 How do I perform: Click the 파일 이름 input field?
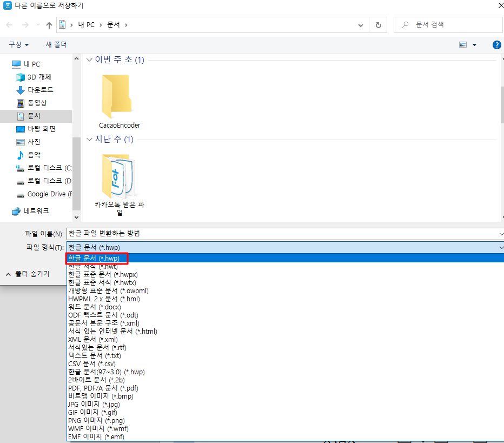[x=216, y=233]
